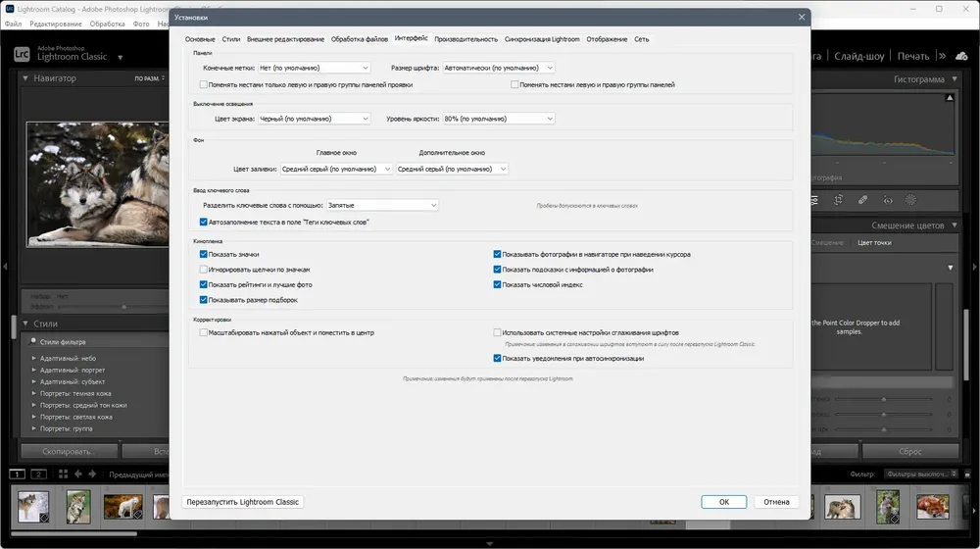Select the Red Eye correction icon
980x549 pixels.
(888, 200)
